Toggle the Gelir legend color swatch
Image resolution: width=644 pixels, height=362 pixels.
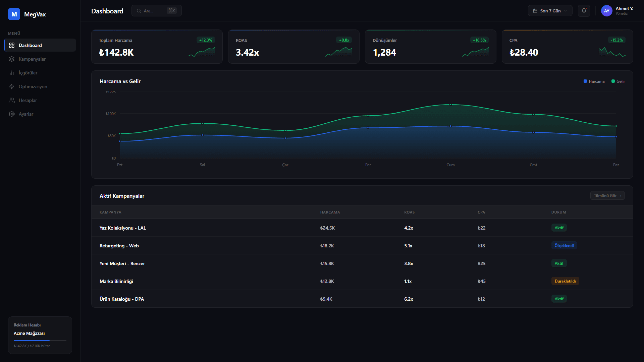tap(613, 81)
